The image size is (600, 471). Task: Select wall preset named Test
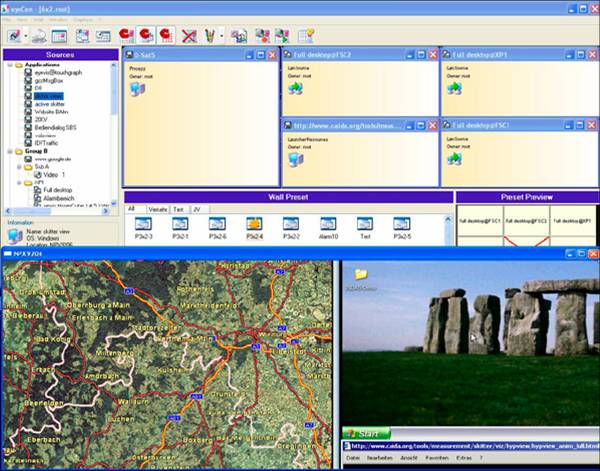(365, 228)
